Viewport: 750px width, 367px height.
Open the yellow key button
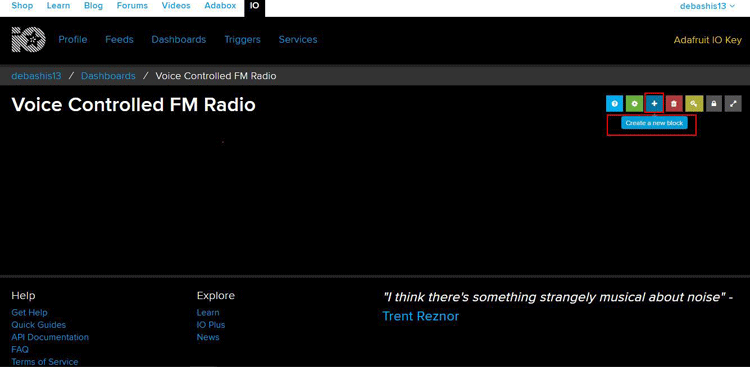(x=694, y=103)
